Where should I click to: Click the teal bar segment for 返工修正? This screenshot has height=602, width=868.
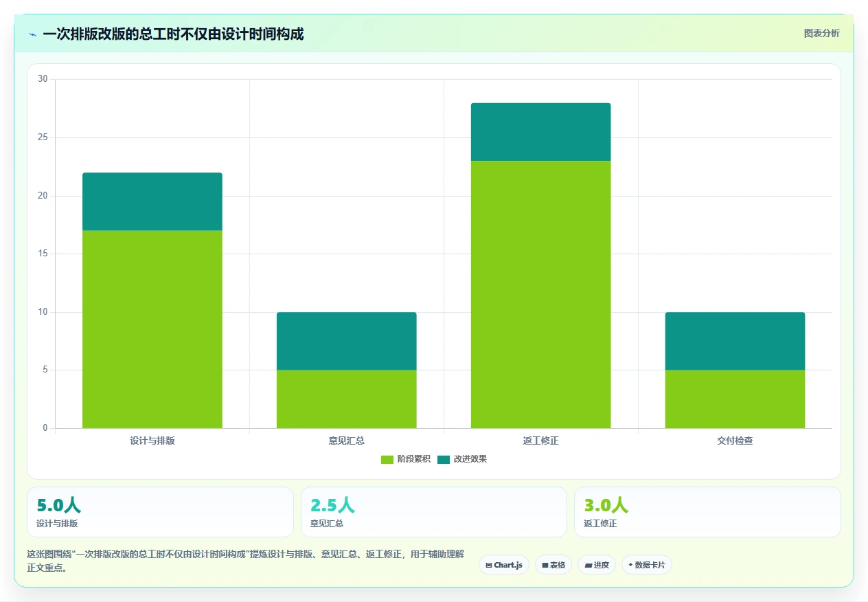(x=541, y=132)
